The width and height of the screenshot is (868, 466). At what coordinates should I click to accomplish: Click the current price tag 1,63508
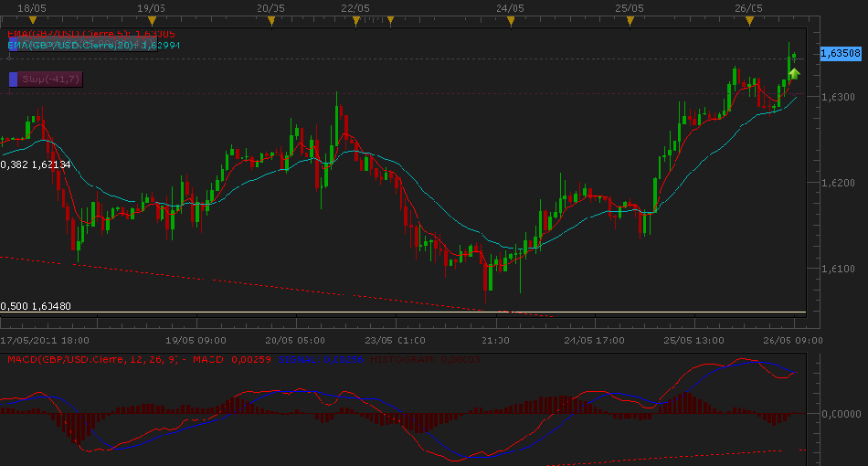(x=841, y=54)
